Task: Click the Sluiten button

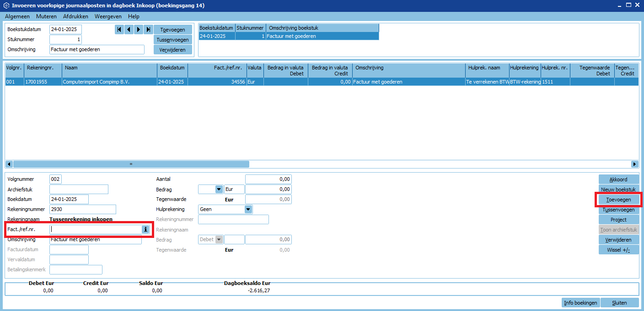Action: [x=619, y=303]
